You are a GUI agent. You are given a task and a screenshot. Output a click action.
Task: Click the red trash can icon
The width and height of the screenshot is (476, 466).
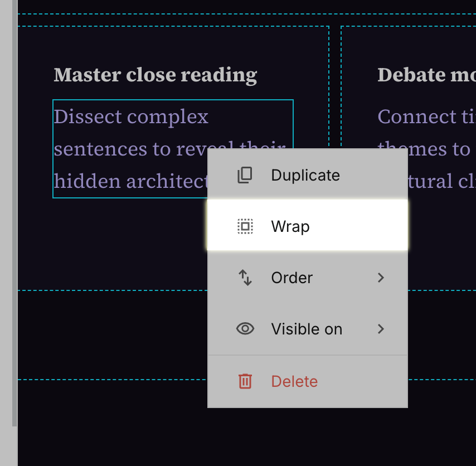click(245, 381)
